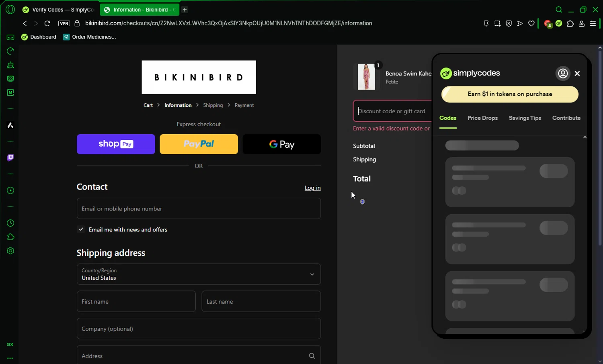Open the ad blocker shield icon
The height and width of the screenshot is (364, 603).
509,24
